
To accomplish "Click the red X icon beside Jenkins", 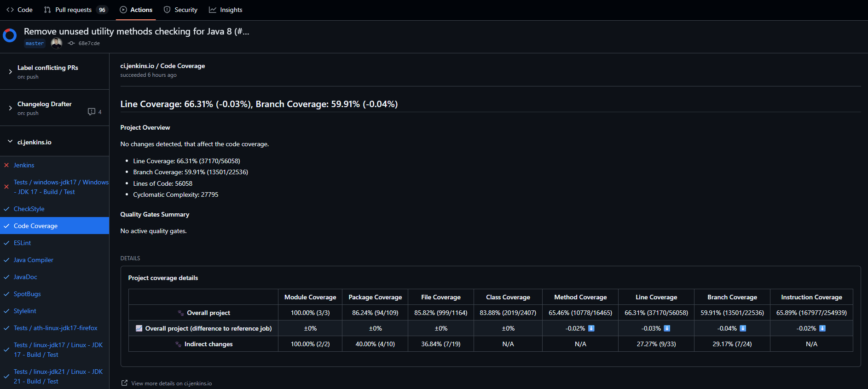I will [x=6, y=165].
